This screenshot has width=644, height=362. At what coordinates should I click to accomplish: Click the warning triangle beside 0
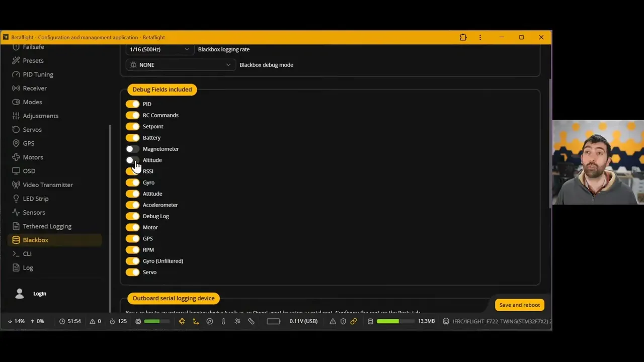[93, 321]
